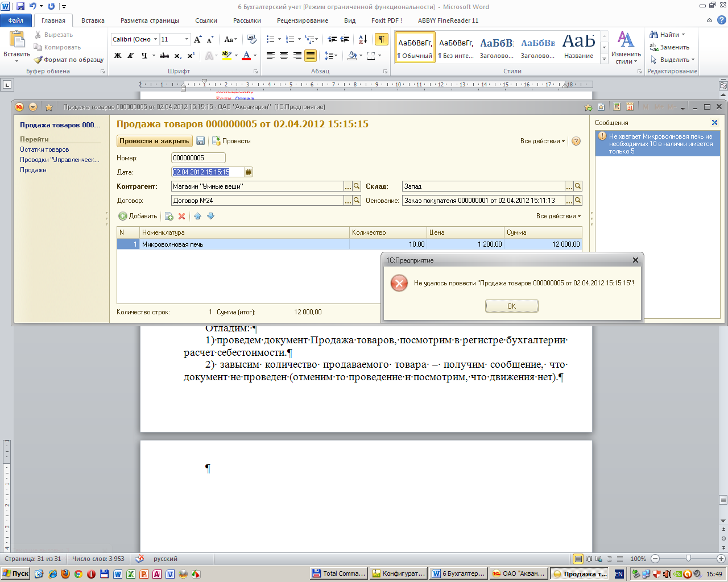
Task: Click OK in the 1C error dialog
Action: [511, 306]
